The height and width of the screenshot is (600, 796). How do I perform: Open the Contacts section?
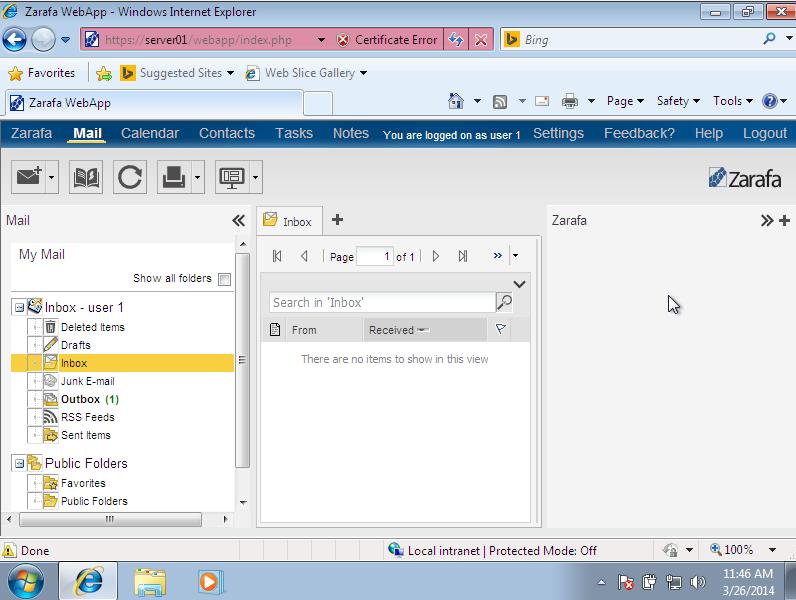[227, 133]
